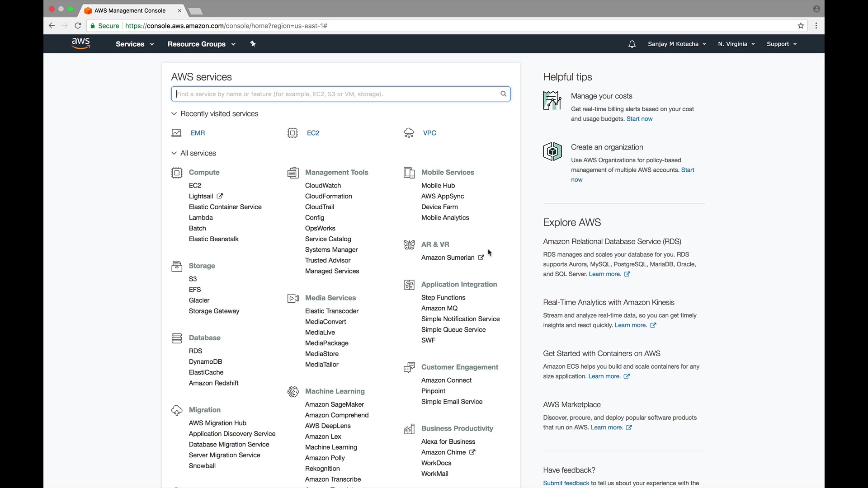Open the Sanjay M Kotecha account dropdown
The width and height of the screenshot is (868, 488).
676,44
